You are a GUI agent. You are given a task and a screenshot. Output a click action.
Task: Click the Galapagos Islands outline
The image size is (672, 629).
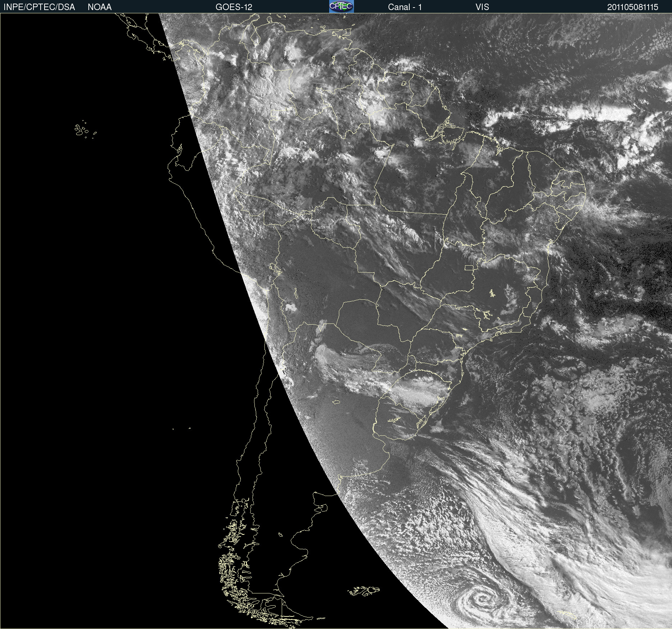pos(85,130)
